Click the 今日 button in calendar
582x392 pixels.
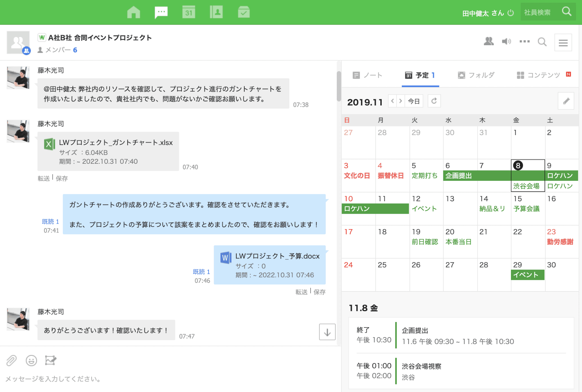414,101
